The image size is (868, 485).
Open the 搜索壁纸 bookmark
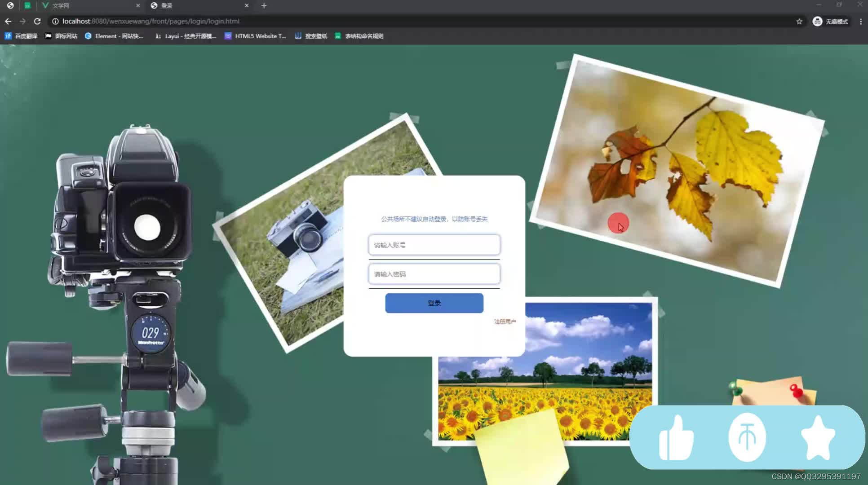tap(311, 36)
